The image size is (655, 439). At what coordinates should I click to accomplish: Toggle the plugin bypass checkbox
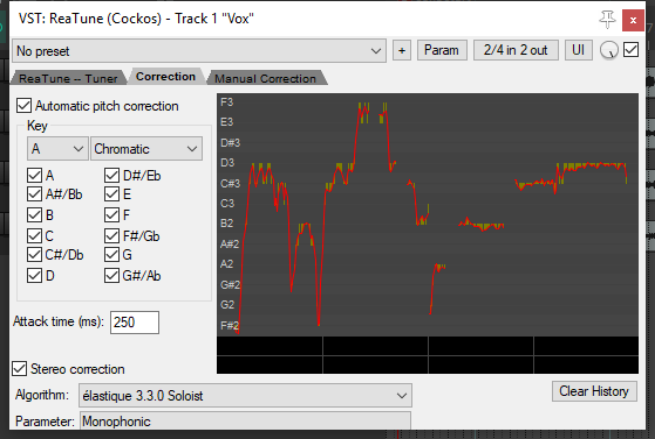[631, 50]
